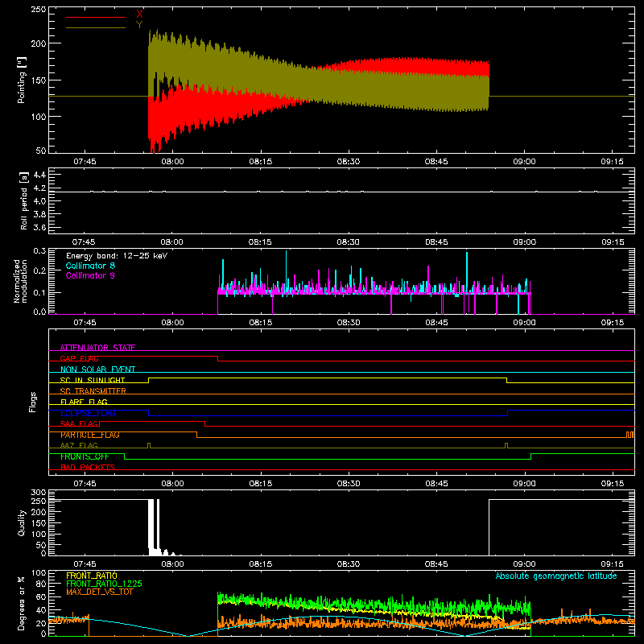Click the BAD_PACKETS flag label
The image size is (644, 644).
point(88,468)
